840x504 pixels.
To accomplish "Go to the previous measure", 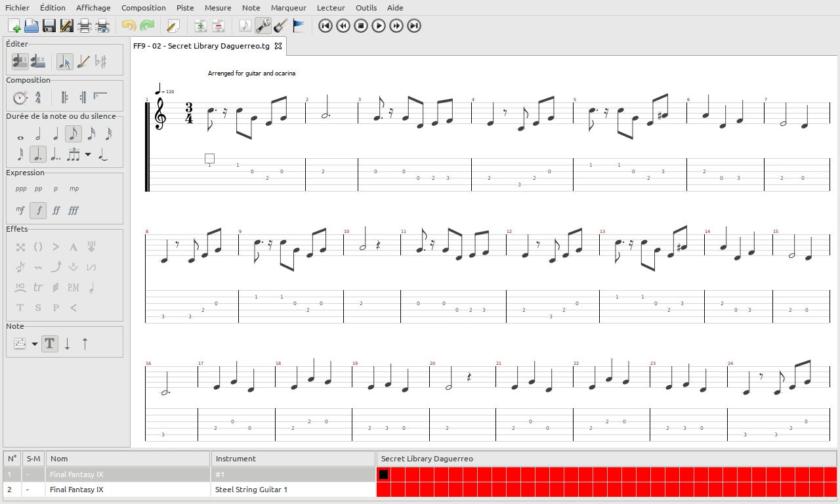I will click(x=343, y=26).
